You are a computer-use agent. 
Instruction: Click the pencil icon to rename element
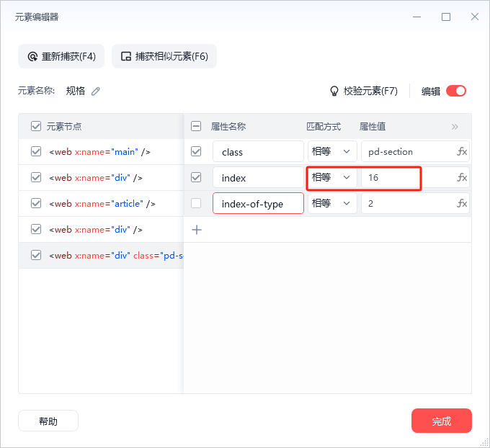pos(96,91)
